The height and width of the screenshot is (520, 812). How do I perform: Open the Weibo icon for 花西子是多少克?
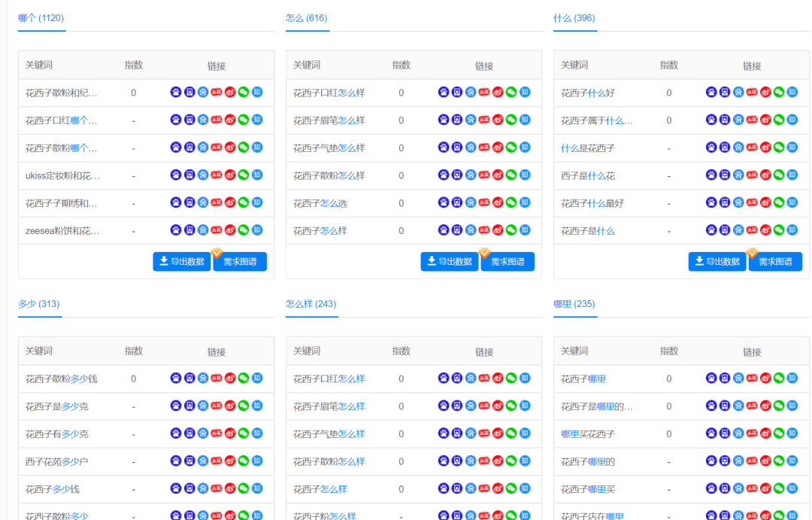(230, 406)
